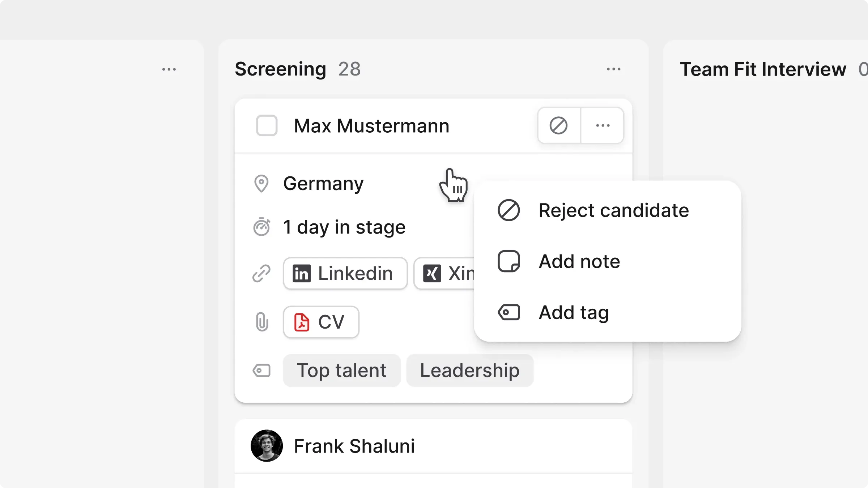Image resolution: width=868 pixels, height=488 pixels.
Task: Select Add note in the popup menu
Action: (x=608, y=261)
